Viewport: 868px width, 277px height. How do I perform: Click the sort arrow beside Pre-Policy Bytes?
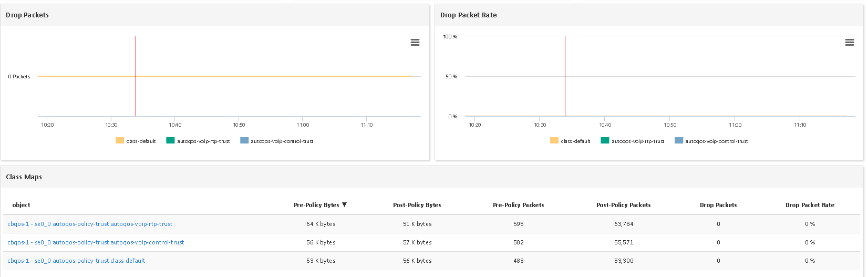(x=345, y=205)
